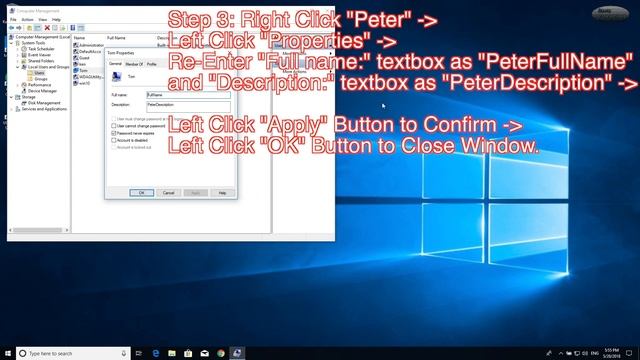Show hidden icons in the system tray
The image size is (640, 360).
[560, 353]
